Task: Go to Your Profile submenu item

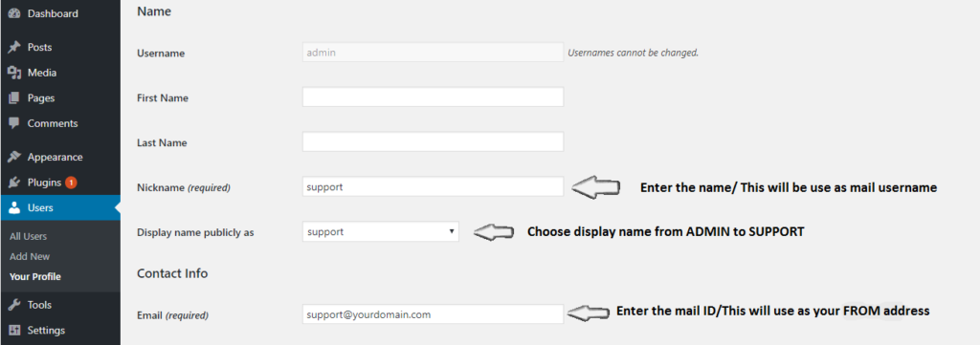Action: [35, 276]
